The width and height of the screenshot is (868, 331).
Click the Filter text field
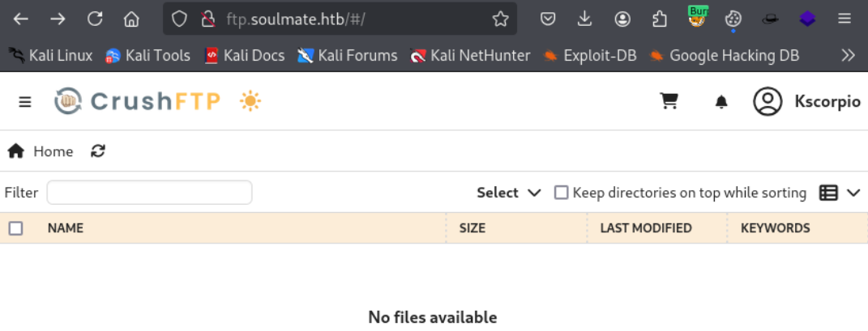149,193
